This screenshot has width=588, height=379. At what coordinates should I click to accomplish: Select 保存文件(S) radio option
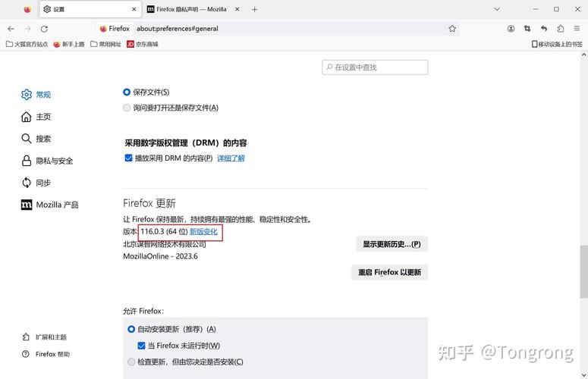[127, 92]
